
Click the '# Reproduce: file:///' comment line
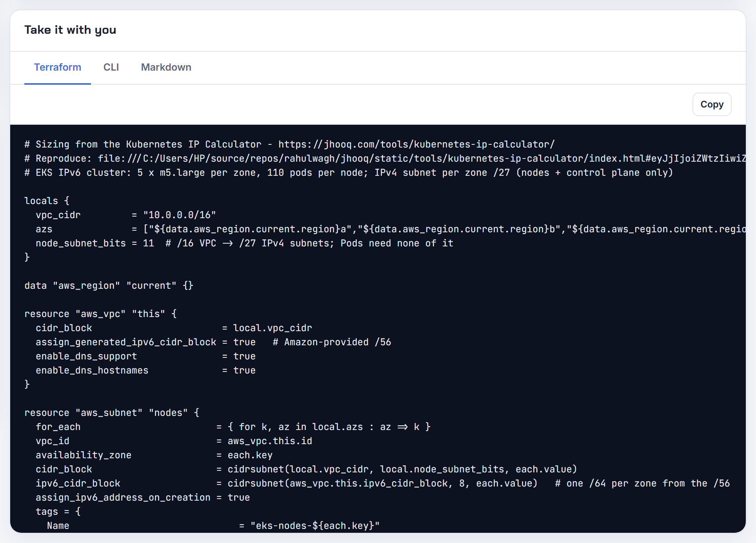(x=385, y=159)
